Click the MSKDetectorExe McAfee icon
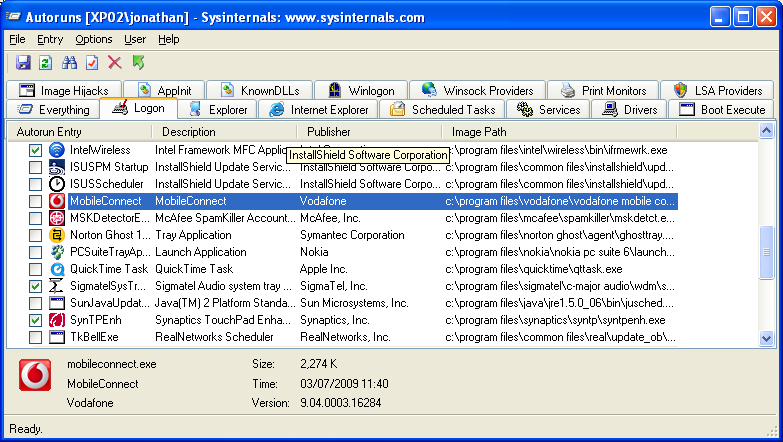Screen dimensions: 783x442 pyautogui.click(x=57, y=218)
